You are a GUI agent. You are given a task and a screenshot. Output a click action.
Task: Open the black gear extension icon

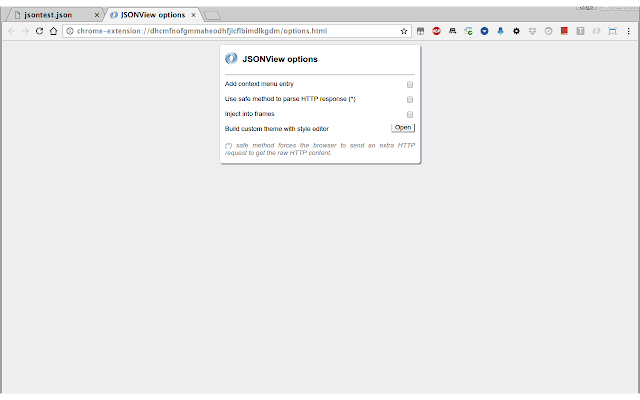click(516, 31)
